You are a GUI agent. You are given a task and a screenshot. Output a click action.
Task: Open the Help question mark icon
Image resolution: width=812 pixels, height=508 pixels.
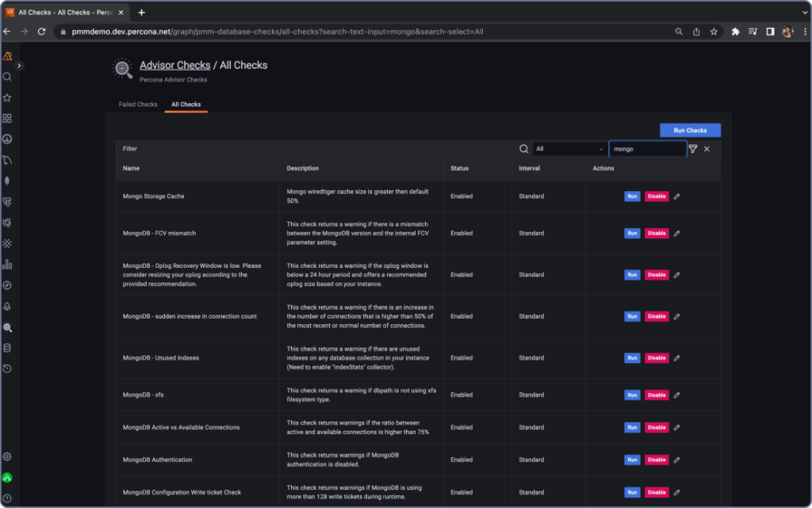coord(7,498)
